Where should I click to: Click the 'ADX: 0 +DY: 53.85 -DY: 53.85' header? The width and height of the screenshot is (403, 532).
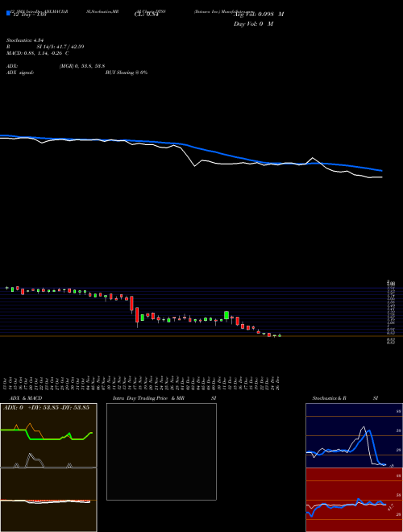point(46,407)
